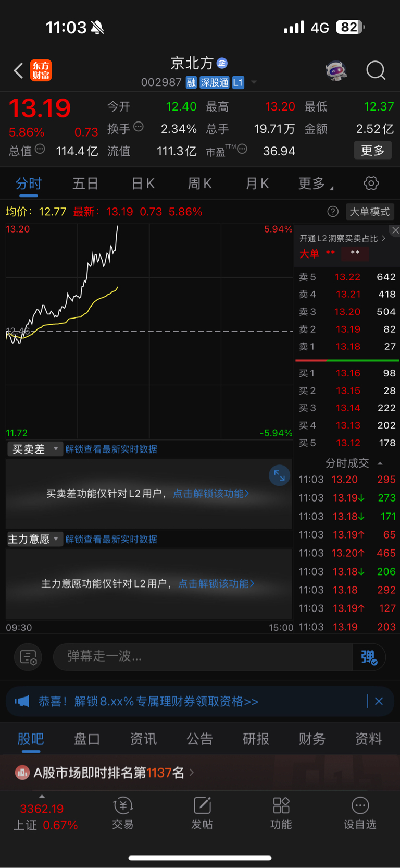This screenshot has width=400, height=868.
Task: Select the 卖1 13.18 order row
Action: click(347, 347)
